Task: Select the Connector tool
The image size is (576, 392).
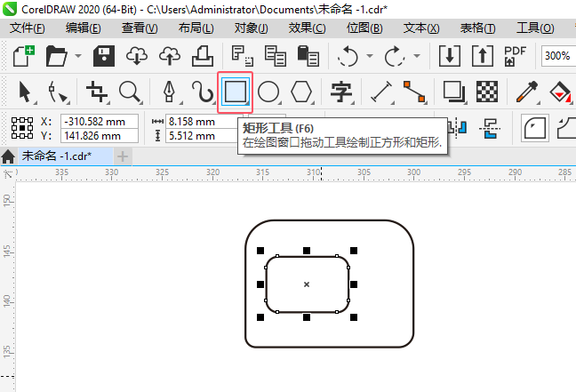Action: point(414,92)
